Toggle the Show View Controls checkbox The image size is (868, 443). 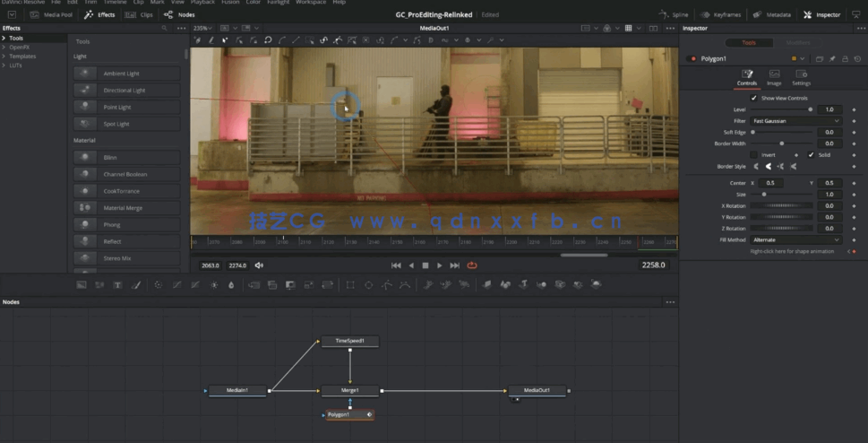pyautogui.click(x=753, y=98)
